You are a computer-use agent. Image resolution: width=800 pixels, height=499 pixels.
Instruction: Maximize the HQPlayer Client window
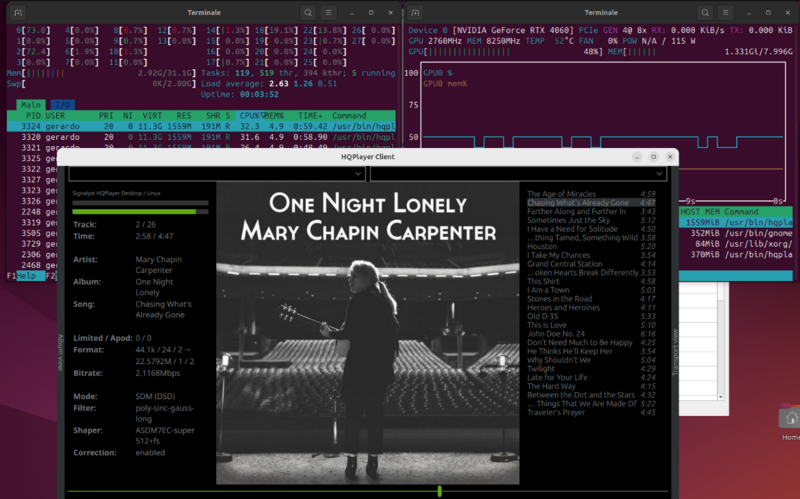pyautogui.click(x=653, y=157)
